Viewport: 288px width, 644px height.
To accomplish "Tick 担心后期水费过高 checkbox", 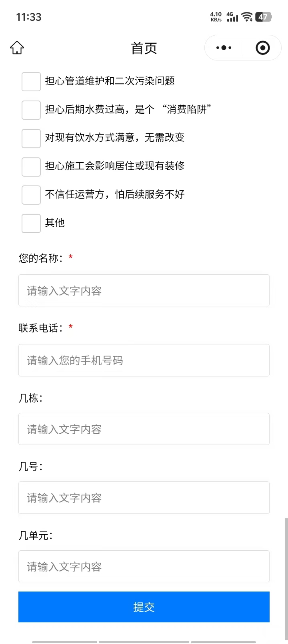I will click(x=31, y=110).
